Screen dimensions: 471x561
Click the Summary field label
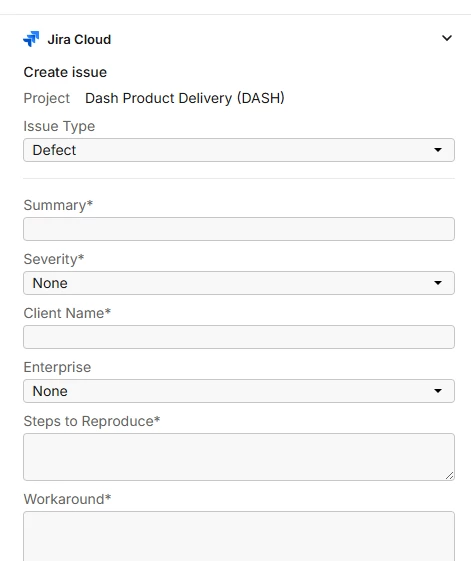coord(58,205)
